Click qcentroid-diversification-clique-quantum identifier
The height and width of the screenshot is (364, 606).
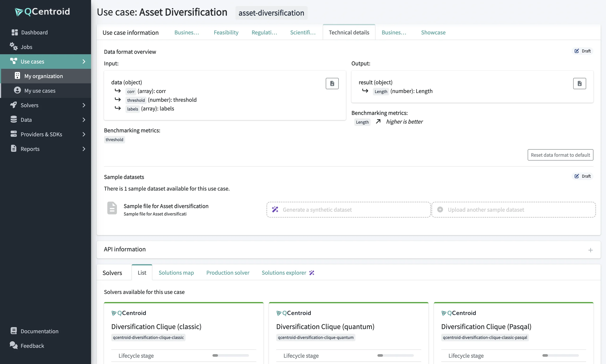point(316,337)
